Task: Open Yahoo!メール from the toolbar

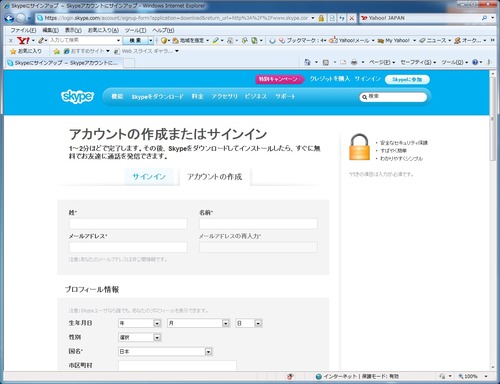Action: point(349,41)
